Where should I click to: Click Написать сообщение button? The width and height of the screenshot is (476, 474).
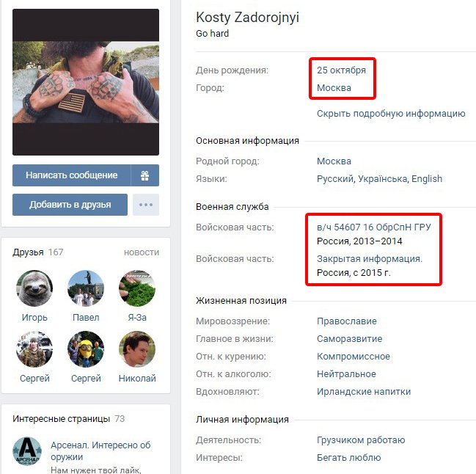click(x=72, y=175)
